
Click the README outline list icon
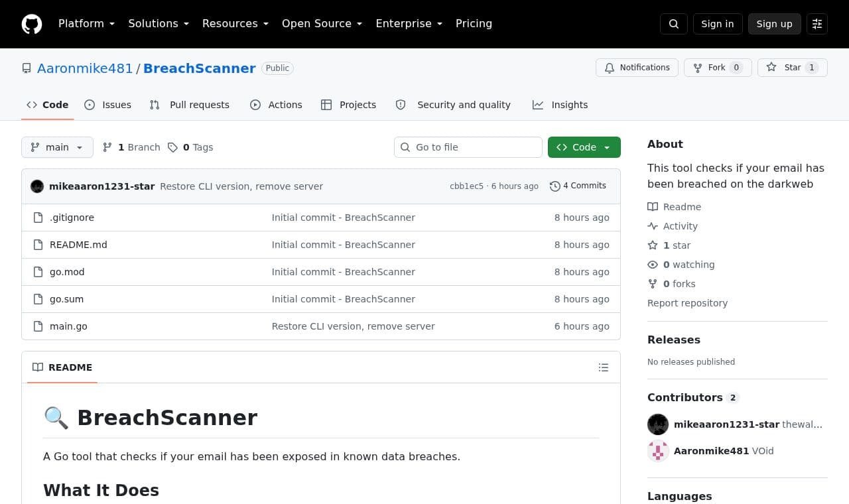pos(604,367)
